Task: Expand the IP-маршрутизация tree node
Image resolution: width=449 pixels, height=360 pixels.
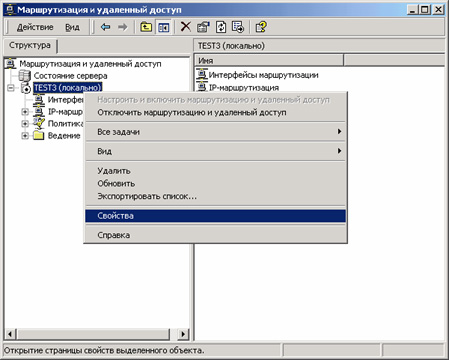Action: point(25,112)
